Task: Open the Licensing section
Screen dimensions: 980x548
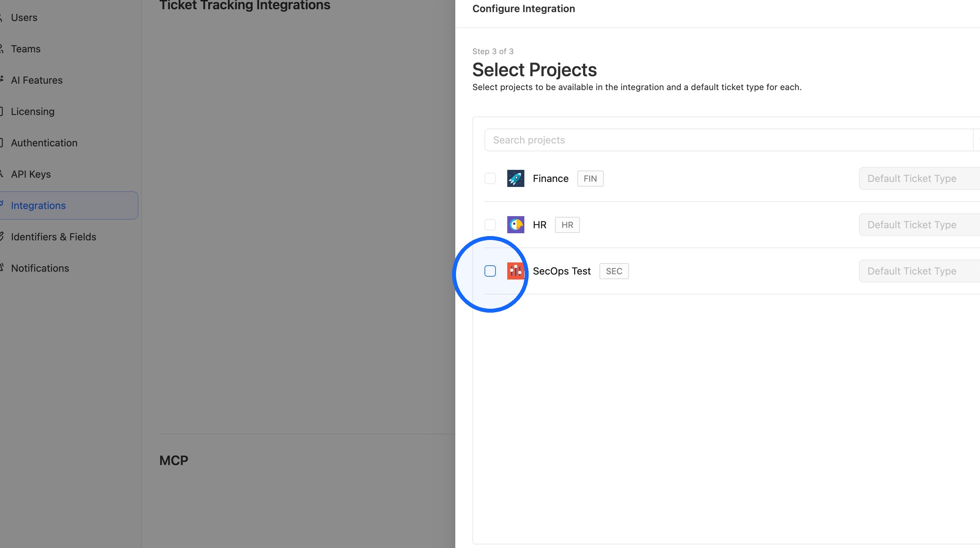Action: [32, 111]
